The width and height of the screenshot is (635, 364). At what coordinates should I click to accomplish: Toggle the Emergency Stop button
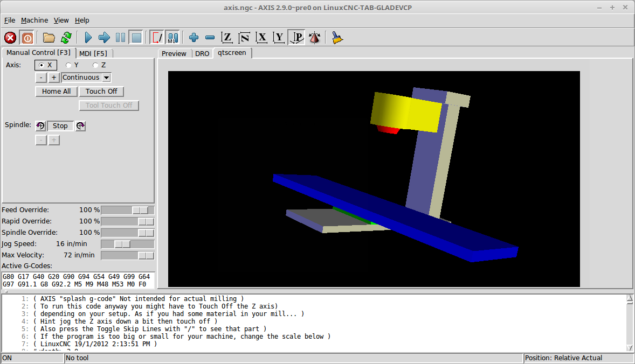point(10,38)
